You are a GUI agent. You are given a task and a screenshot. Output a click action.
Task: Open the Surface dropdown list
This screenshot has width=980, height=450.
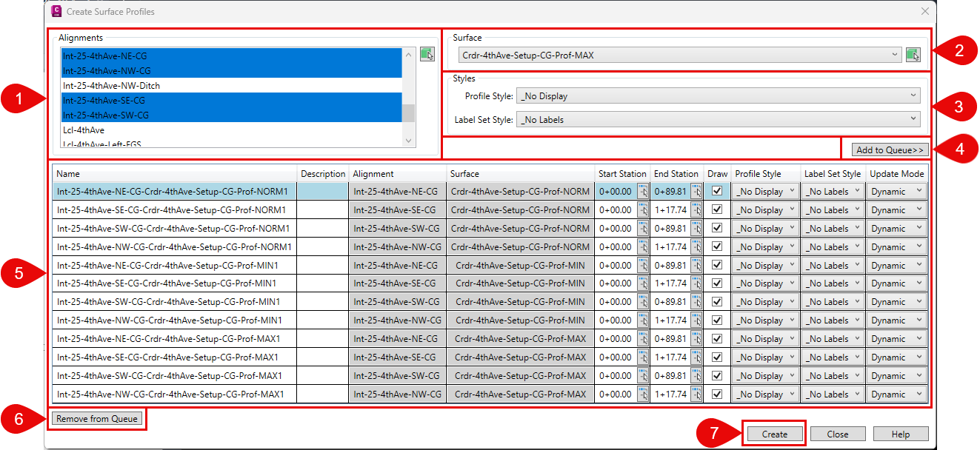tap(896, 55)
